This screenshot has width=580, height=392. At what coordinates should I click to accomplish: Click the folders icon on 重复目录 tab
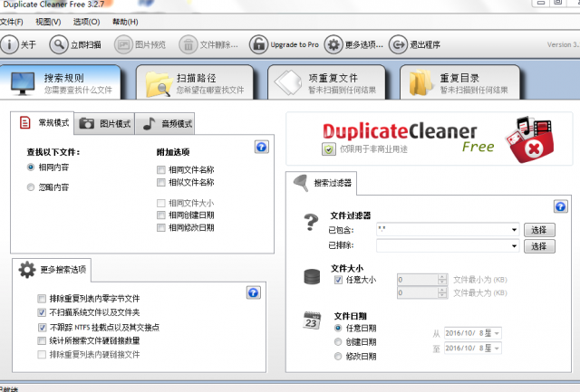click(420, 82)
